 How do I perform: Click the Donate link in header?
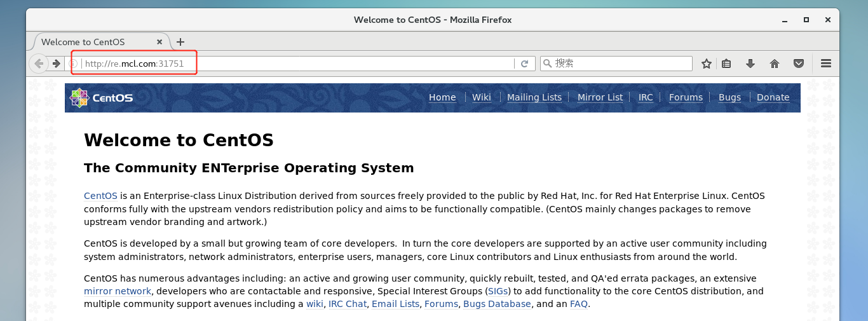pos(773,97)
